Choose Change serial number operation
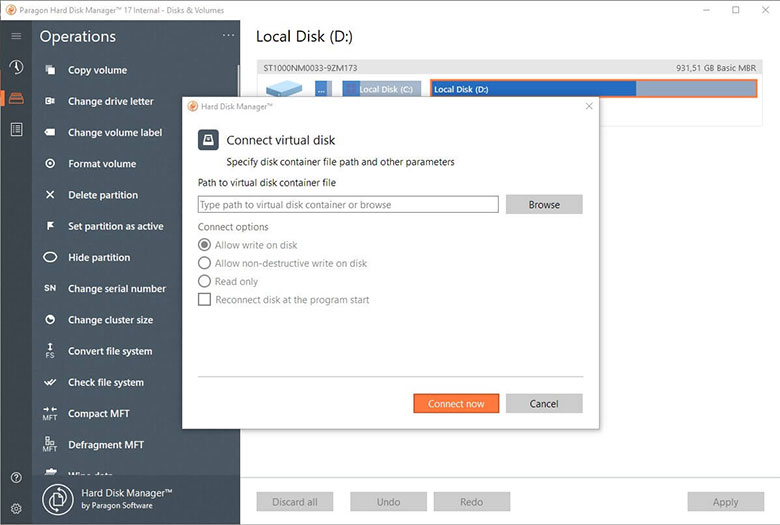The width and height of the screenshot is (780, 525). tap(117, 289)
